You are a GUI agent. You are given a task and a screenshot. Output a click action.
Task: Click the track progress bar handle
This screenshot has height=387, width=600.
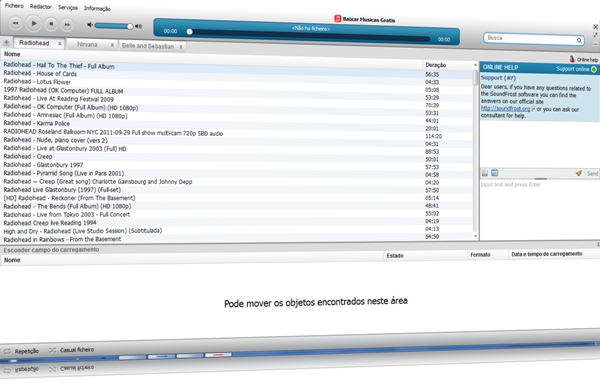pos(189,32)
